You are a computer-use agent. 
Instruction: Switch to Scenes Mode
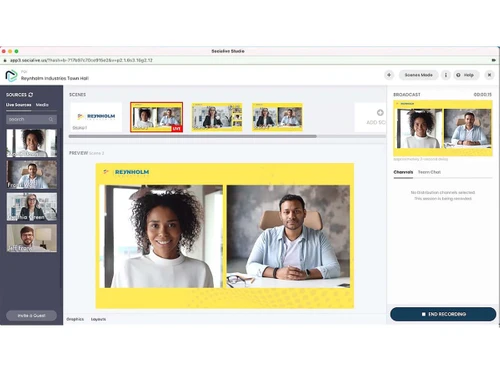point(418,75)
